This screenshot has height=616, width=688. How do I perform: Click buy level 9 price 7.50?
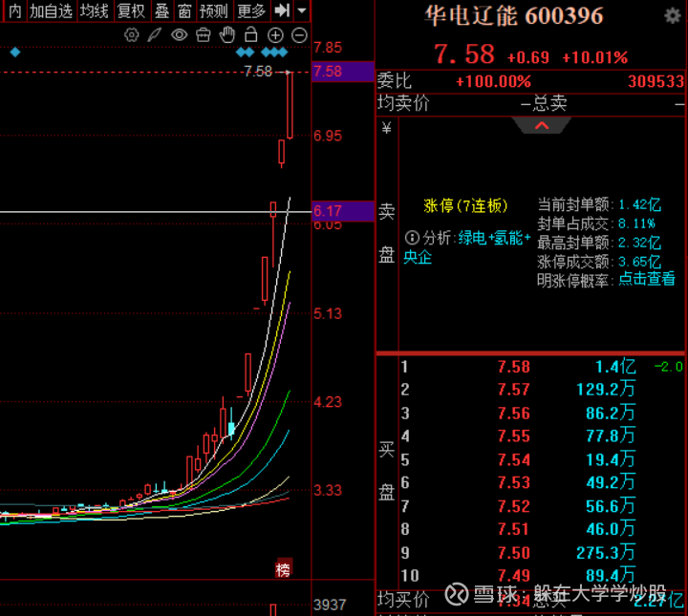point(514,553)
